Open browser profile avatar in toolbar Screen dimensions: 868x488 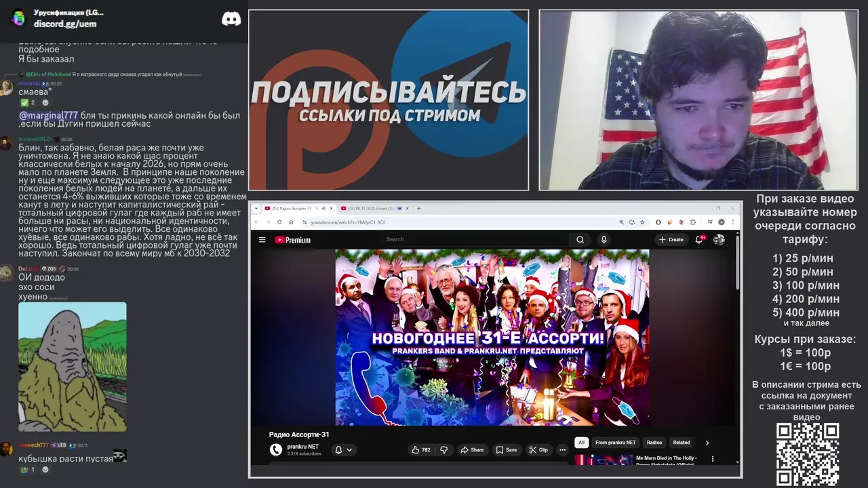coord(722,222)
